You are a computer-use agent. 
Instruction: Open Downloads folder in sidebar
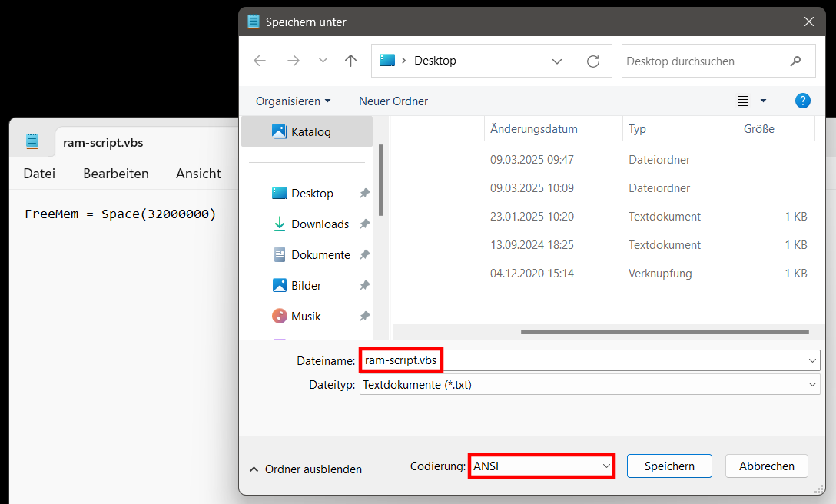pyautogui.click(x=320, y=224)
